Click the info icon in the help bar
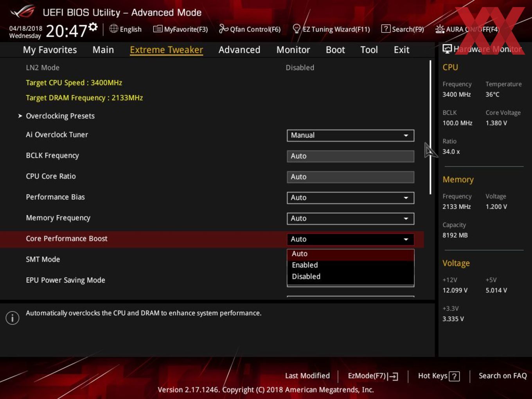The height and width of the screenshot is (399, 532). pyautogui.click(x=13, y=318)
